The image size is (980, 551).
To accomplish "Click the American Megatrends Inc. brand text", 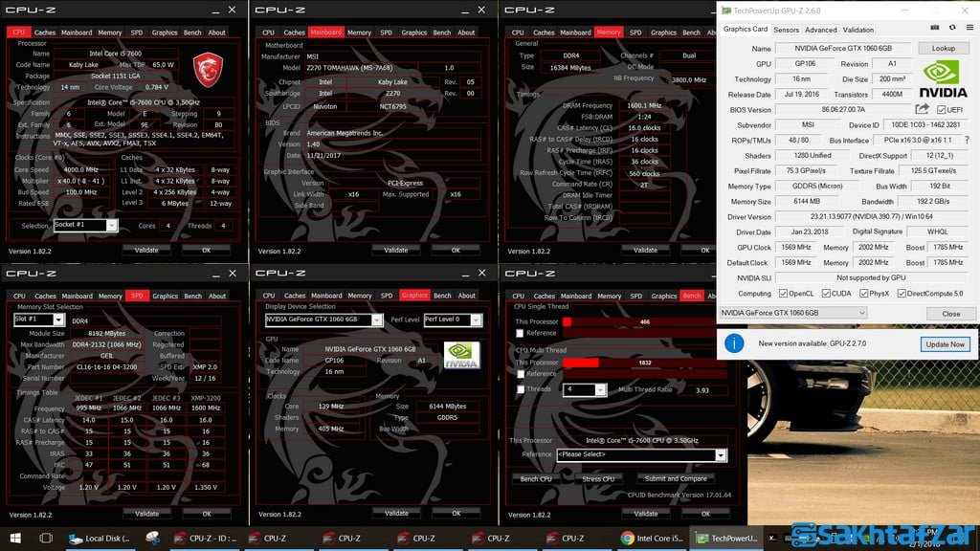I will 345,133.
